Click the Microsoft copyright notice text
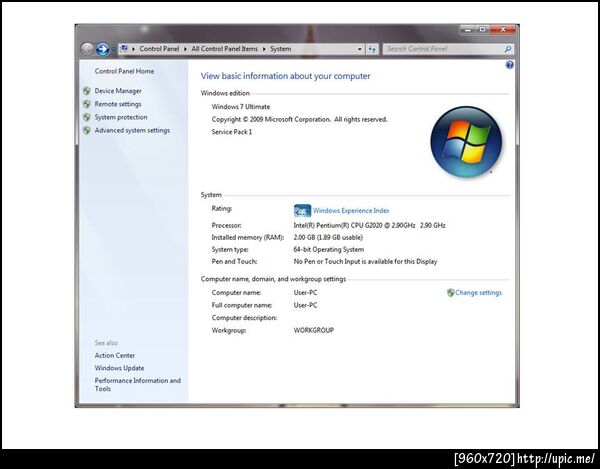600x469 pixels. 300,119
